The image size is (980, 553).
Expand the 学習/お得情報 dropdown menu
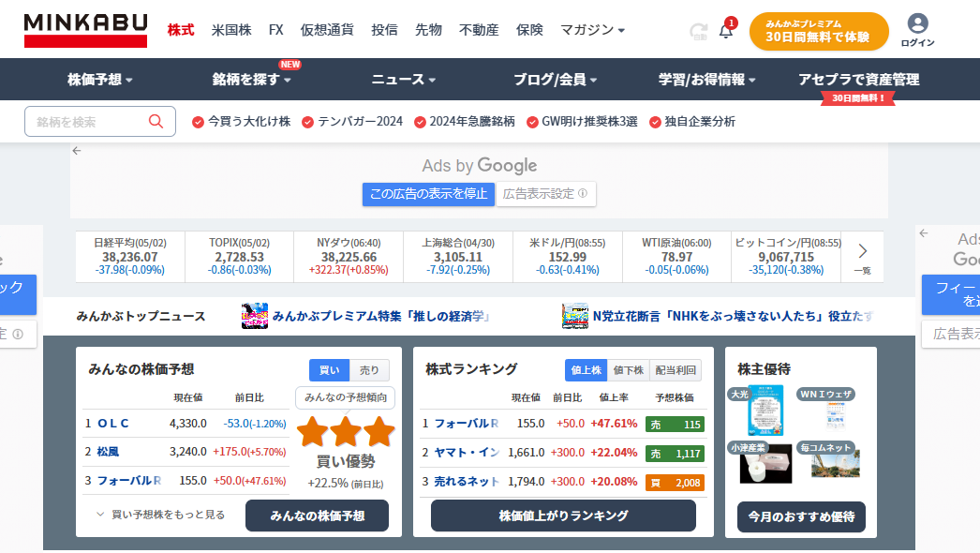[x=706, y=80]
